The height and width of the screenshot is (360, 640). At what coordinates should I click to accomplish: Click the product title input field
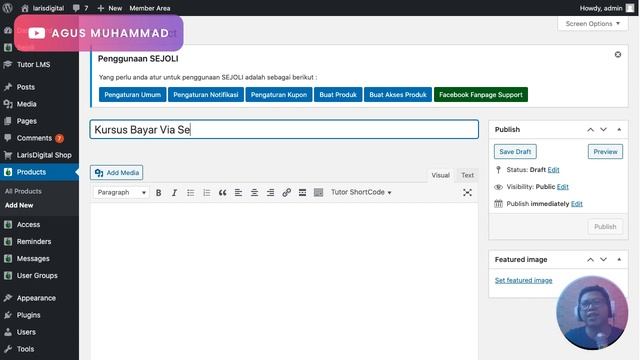[x=284, y=129]
